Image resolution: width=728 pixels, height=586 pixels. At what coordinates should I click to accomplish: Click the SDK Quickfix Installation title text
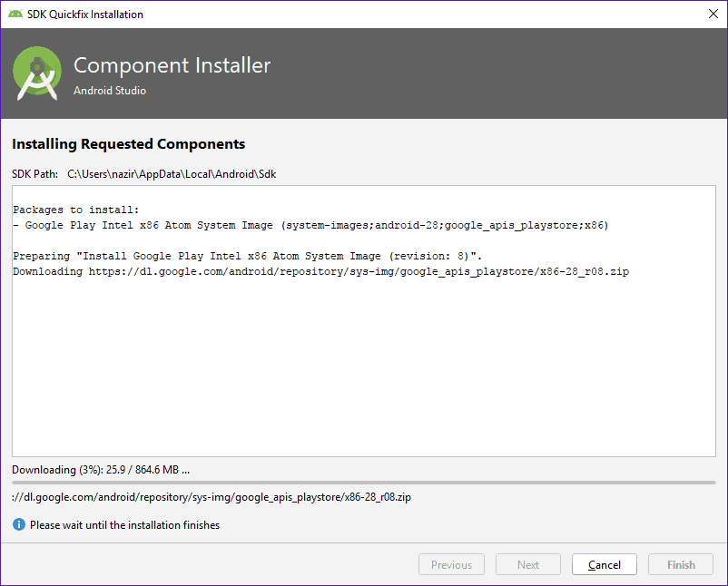pyautogui.click(x=85, y=15)
